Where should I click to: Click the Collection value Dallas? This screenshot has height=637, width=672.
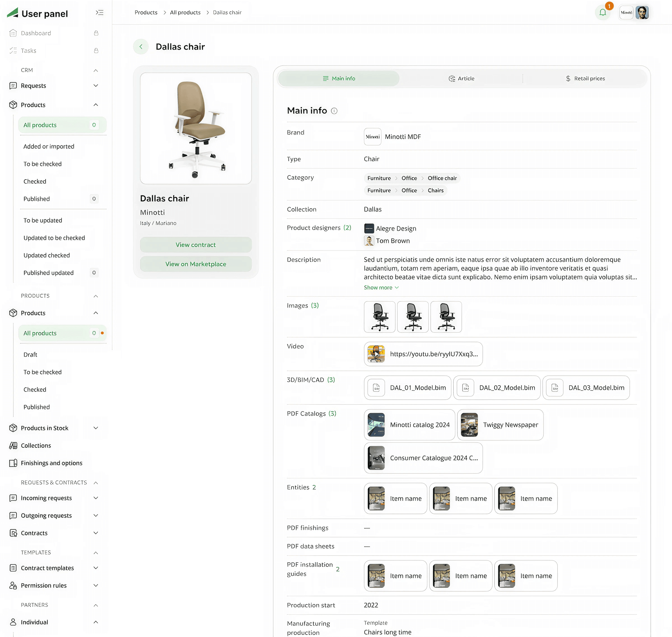click(373, 209)
